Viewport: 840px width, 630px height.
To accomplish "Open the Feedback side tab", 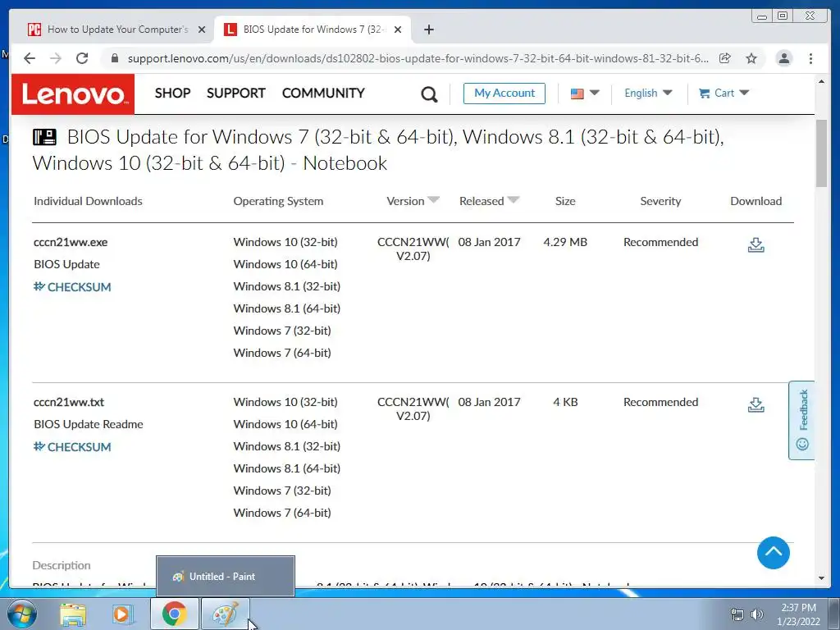I will (802, 421).
